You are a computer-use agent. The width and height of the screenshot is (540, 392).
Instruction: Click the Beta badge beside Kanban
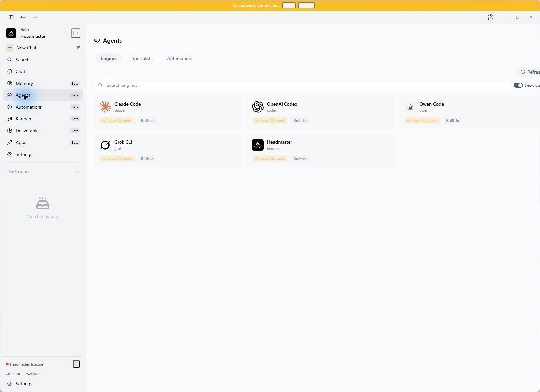click(x=75, y=119)
